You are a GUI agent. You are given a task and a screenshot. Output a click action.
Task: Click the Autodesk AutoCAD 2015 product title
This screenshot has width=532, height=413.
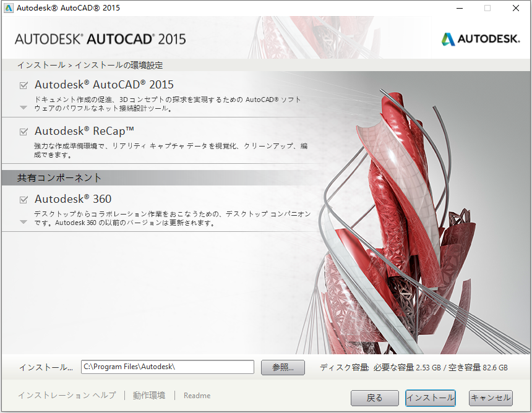click(104, 85)
